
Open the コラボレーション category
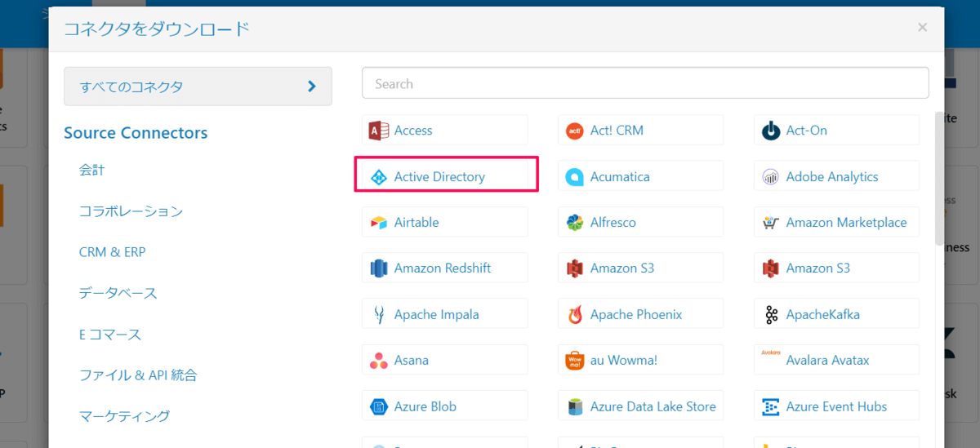(x=131, y=211)
